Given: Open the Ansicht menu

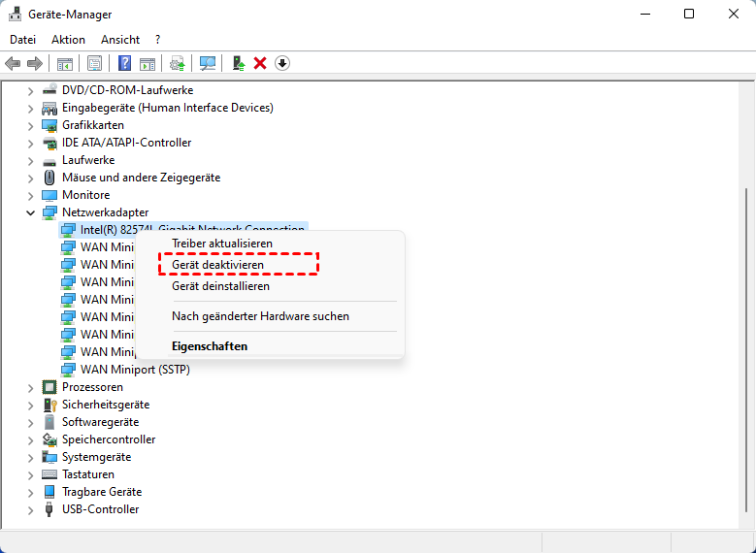Looking at the screenshot, I should (120, 40).
